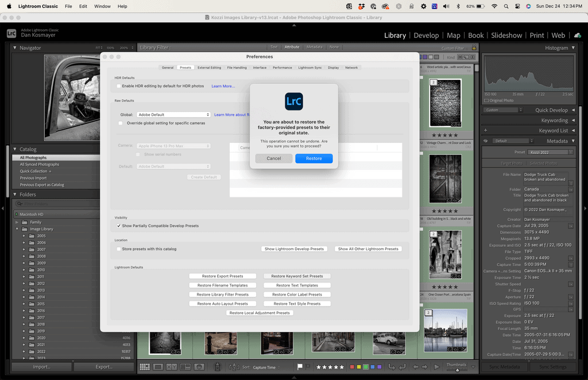Viewport: 588px width, 380px height.
Task: Set the Rejected flag in the toolbar
Action: coord(308,366)
